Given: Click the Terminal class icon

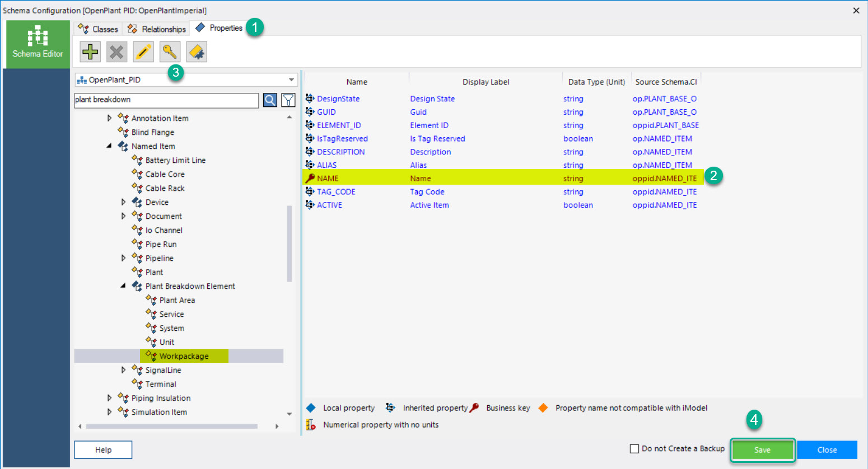Looking at the screenshot, I should (x=137, y=384).
